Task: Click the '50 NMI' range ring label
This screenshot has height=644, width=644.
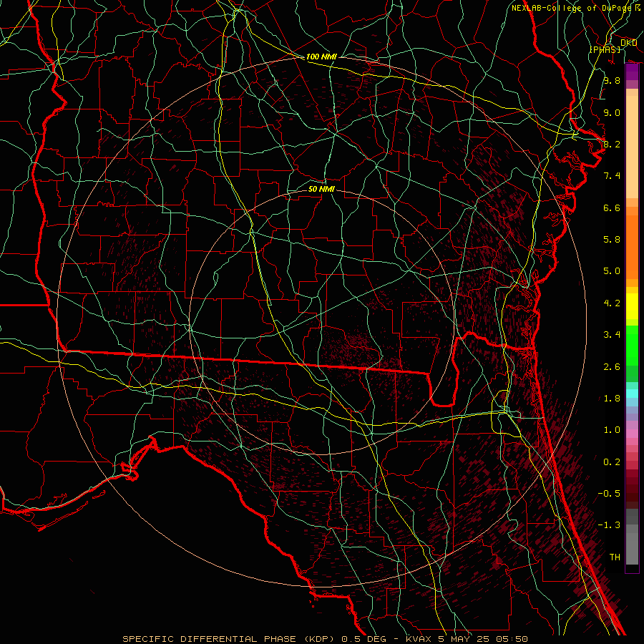Action: coord(321,189)
